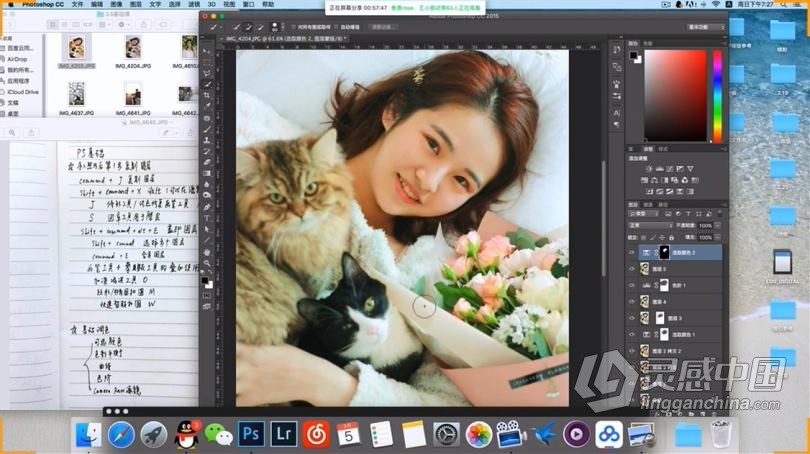The width and height of the screenshot is (810, 454).
Task: Open the 不透明度 opacity arrow
Action: point(718,226)
